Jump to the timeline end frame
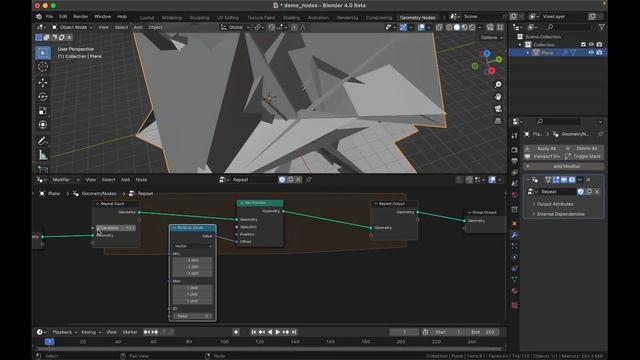 294,332
